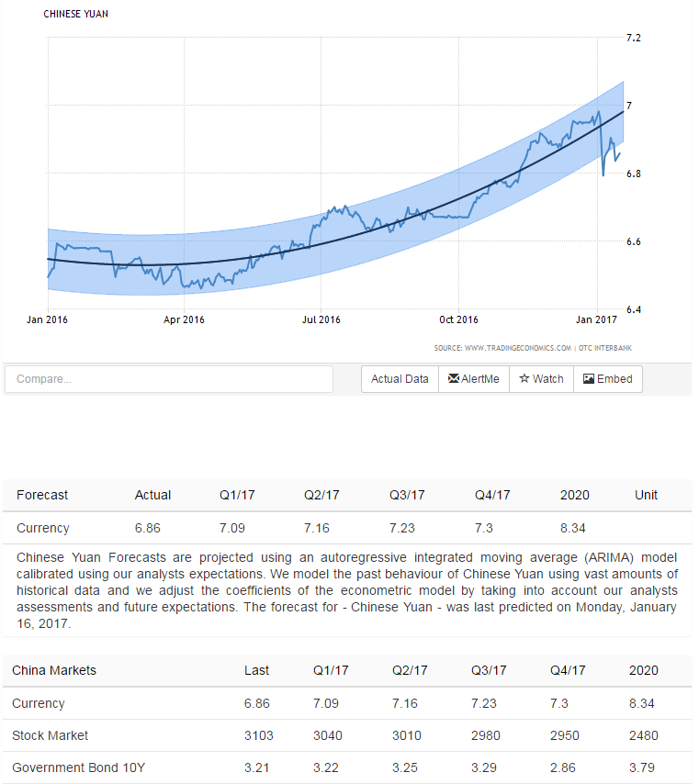
Task: Click the picture icon on Embed
Action: point(589,379)
